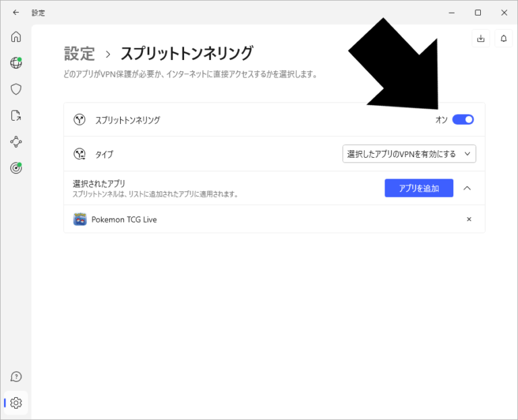Remove Pokemon TCG Live from the list

click(x=469, y=219)
